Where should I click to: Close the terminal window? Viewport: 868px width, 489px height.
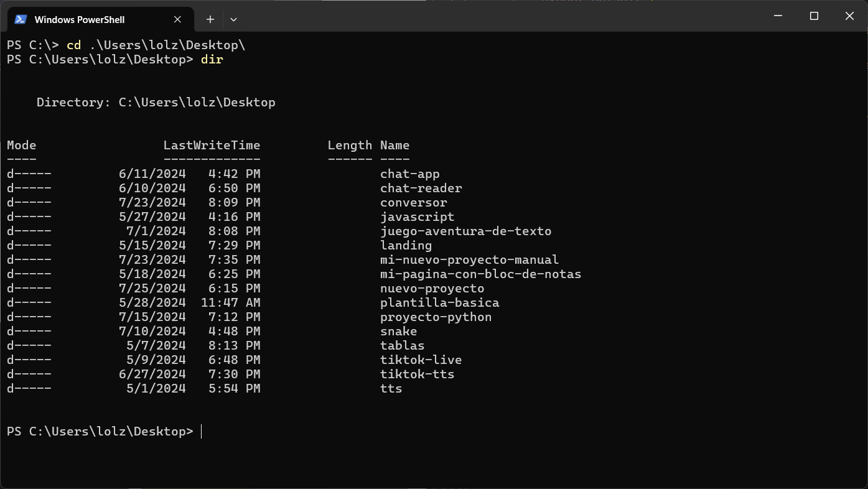click(849, 16)
